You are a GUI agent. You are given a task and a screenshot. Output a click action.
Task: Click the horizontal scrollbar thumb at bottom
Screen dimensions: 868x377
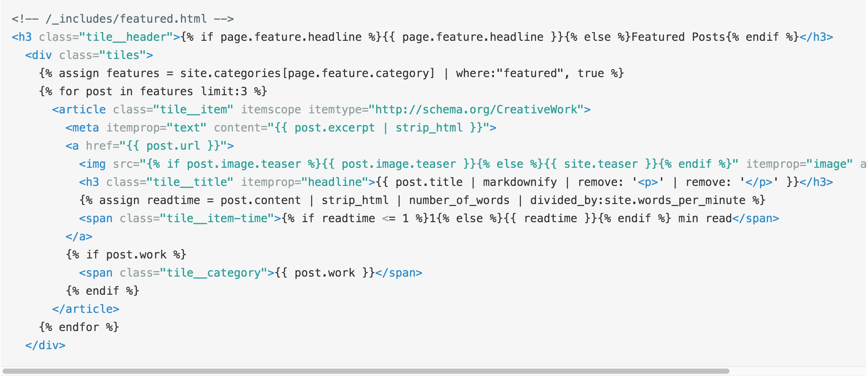pos(366,371)
